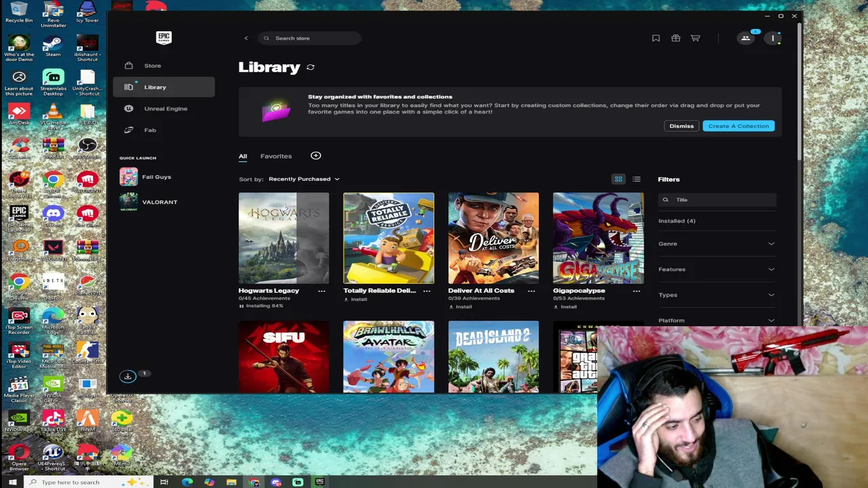Open Gigapocalypse options menu
Viewport: 868px width, 488px height.
tap(636, 291)
